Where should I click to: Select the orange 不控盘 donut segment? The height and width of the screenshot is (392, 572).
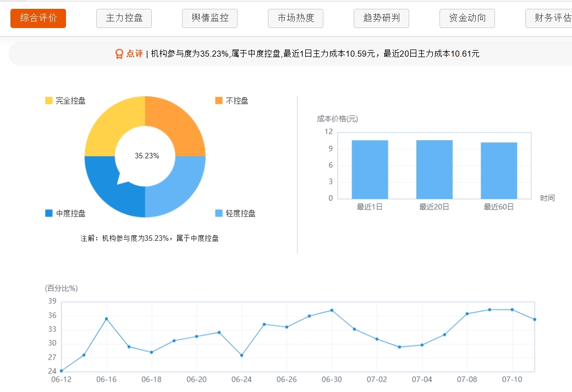(x=177, y=124)
